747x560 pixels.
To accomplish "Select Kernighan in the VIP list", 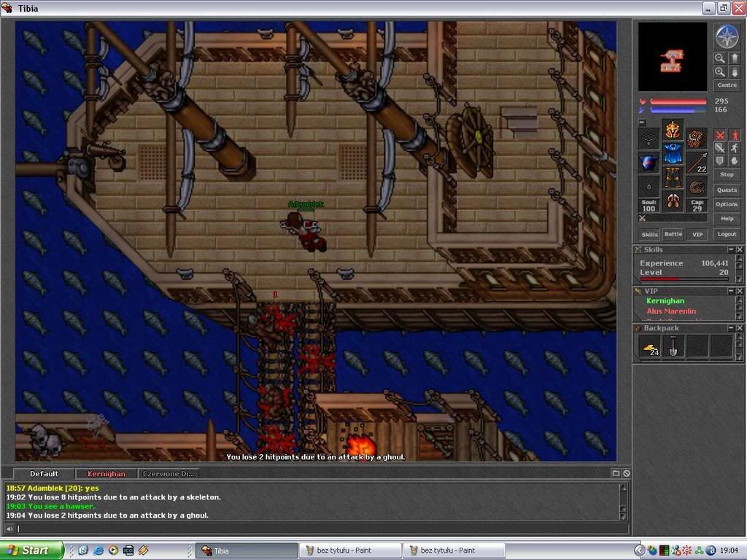I will 665,301.
